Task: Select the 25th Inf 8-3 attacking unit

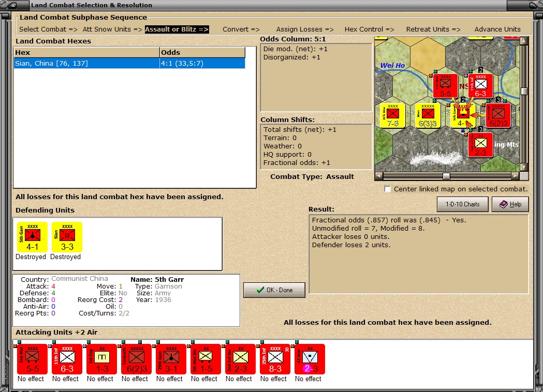Action: tap(275, 359)
